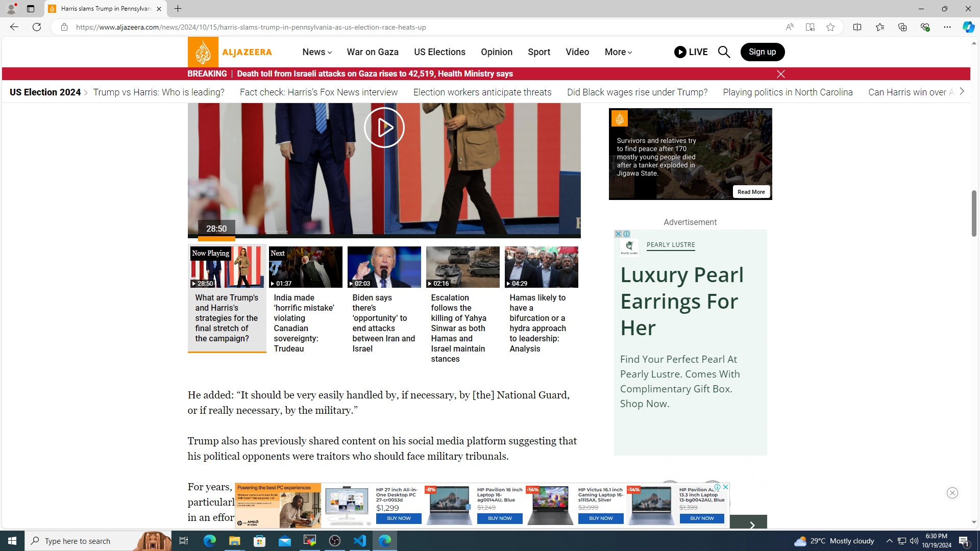View site information lock icon

[x=64, y=27]
